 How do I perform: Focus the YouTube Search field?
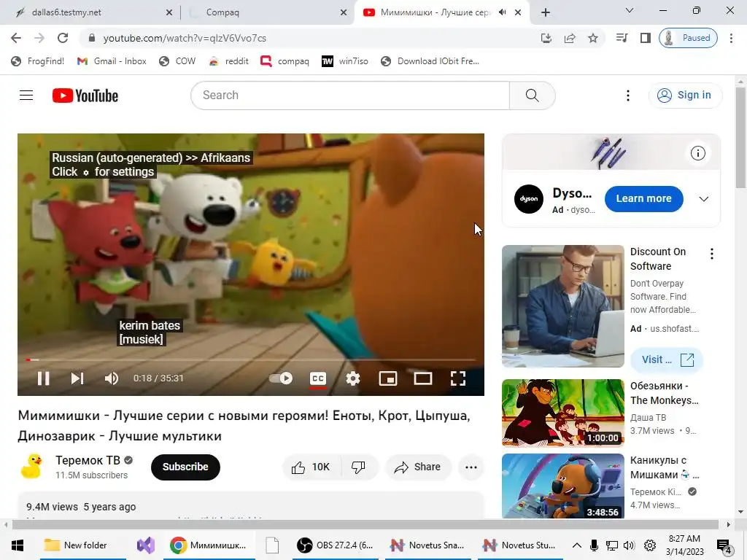click(350, 96)
